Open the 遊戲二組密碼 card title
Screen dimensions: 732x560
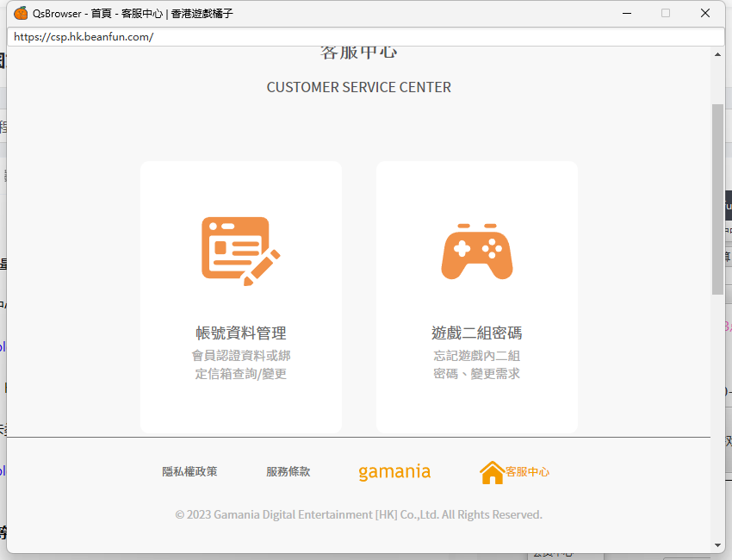click(x=476, y=333)
